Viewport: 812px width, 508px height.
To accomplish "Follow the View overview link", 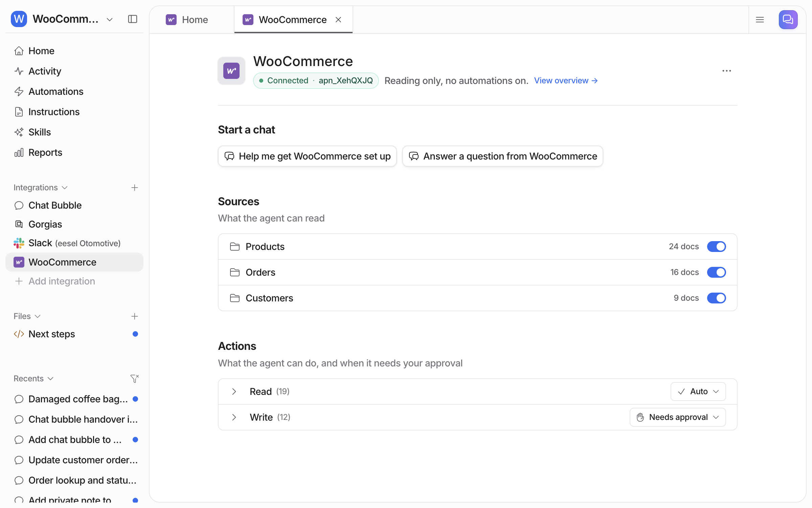I will point(566,81).
